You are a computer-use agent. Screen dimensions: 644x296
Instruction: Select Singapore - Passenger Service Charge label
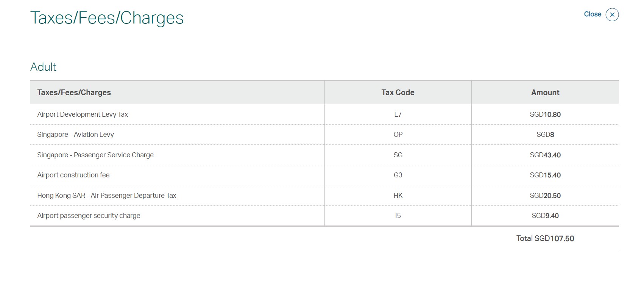pyautogui.click(x=95, y=155)
